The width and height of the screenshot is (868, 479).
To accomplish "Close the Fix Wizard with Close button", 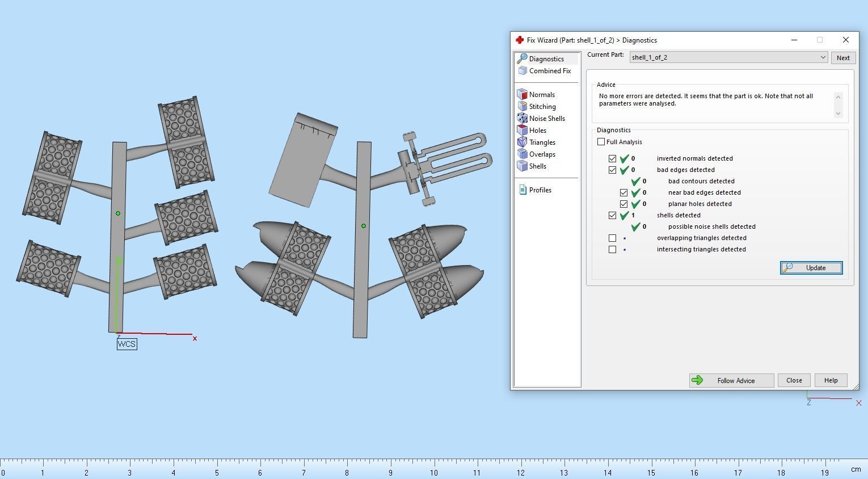I will (794, 380).
